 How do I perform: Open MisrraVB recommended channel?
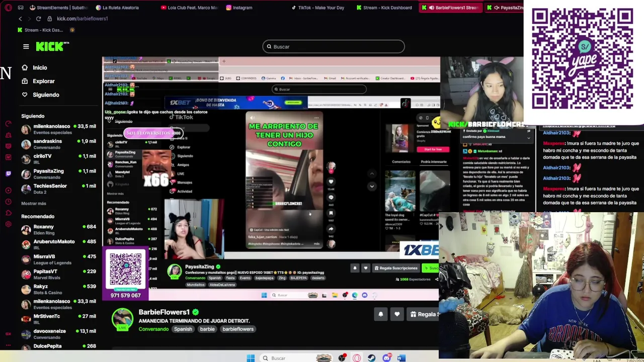(x=58, y=259)
